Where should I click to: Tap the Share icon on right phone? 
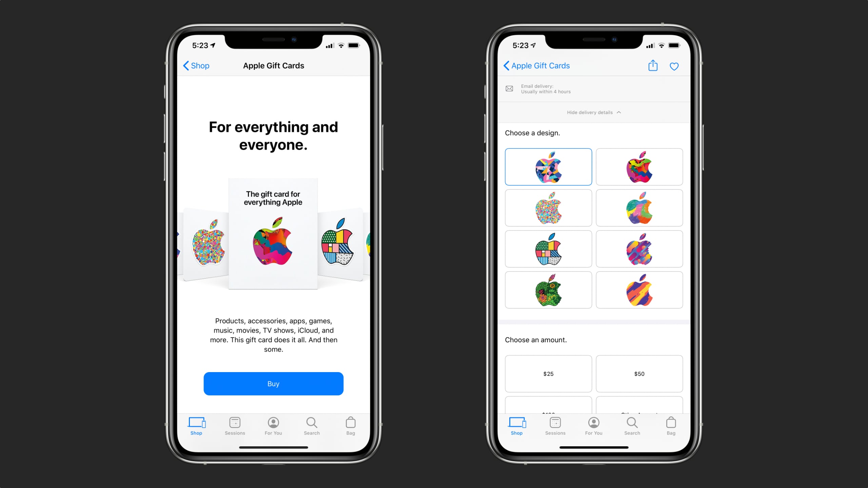pos(653,65)
